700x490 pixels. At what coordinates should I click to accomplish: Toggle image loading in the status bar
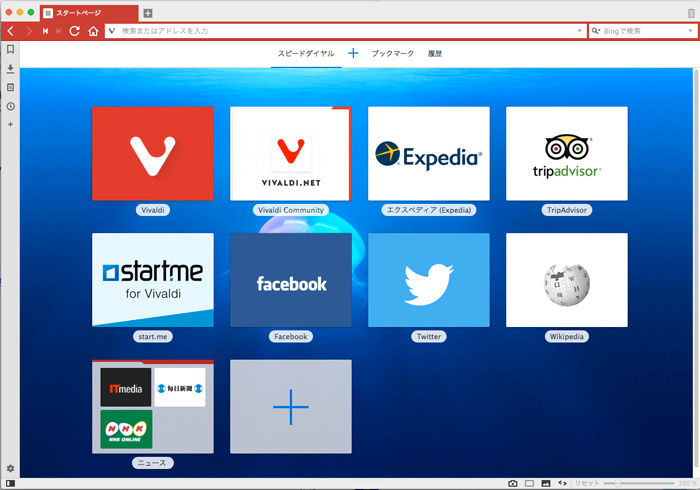pos(546,483)
